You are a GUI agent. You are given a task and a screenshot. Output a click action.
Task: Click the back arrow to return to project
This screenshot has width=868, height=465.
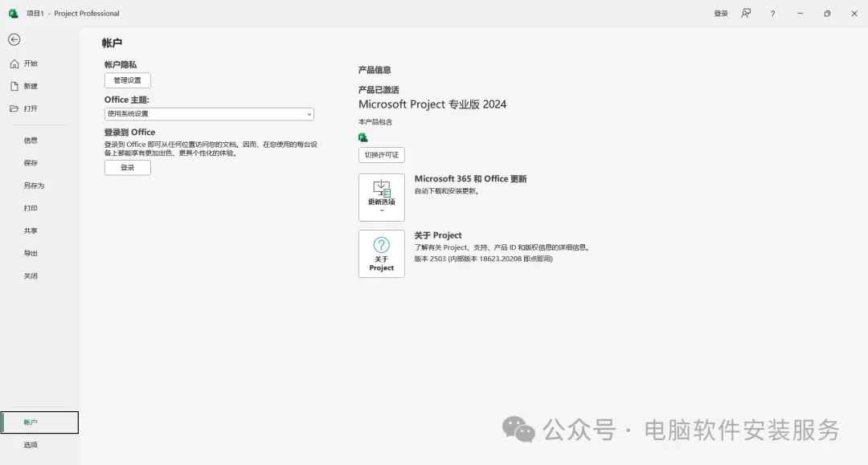pyautogui.click(x=14, y=40)
